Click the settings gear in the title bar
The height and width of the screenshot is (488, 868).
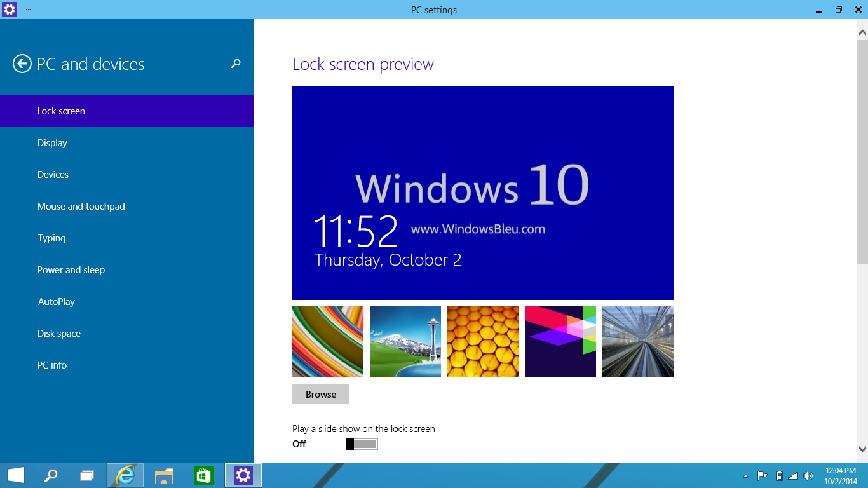pyautogui.click(x=8, y=10)
